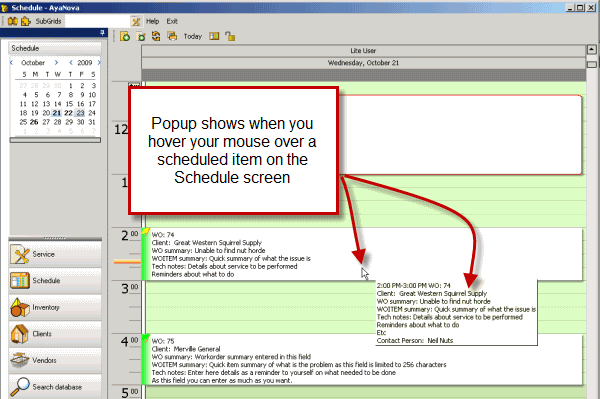The width and height of the screenshot is (600, 399).
Task: Click the schedule scrollbar up arrow
Action: (592, 49)
